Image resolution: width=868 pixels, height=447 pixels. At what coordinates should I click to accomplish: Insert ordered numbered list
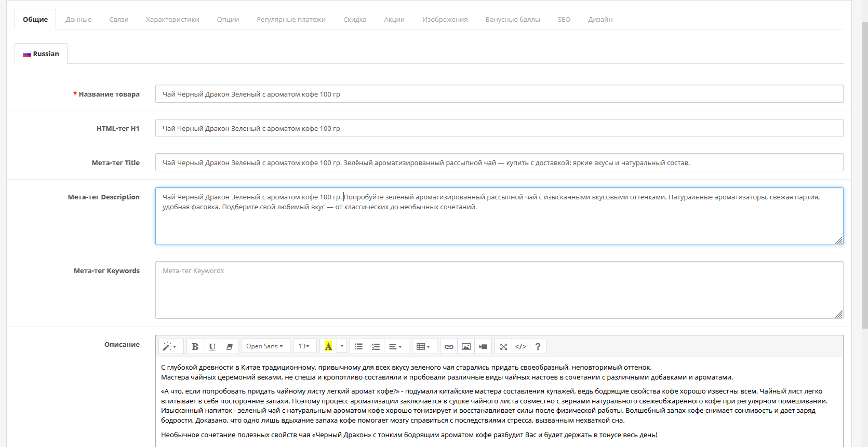point(376,346)
